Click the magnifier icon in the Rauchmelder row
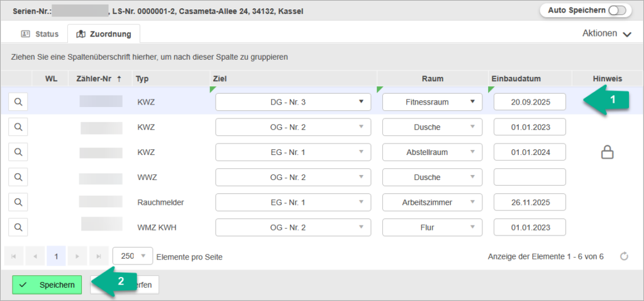 [x=19, y=202]
